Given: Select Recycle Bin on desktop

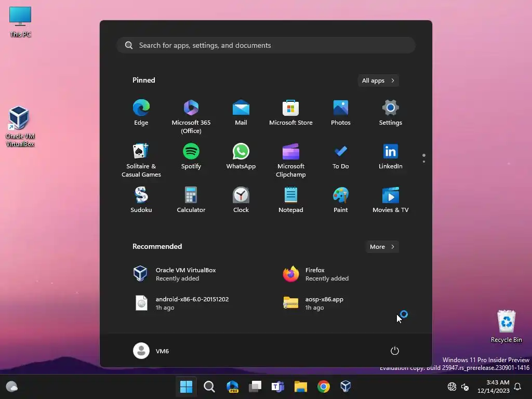Looking at the screenshot, I should [506, 326].
